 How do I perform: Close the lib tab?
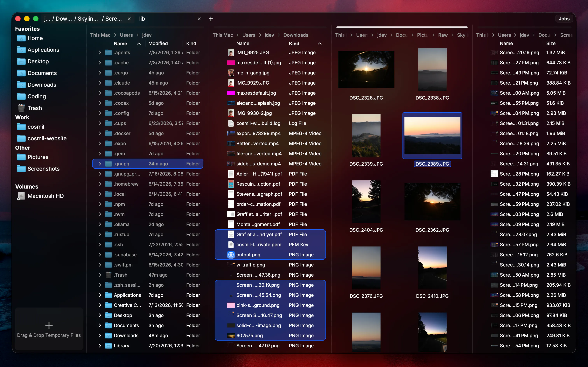click(x=199, y=19)
